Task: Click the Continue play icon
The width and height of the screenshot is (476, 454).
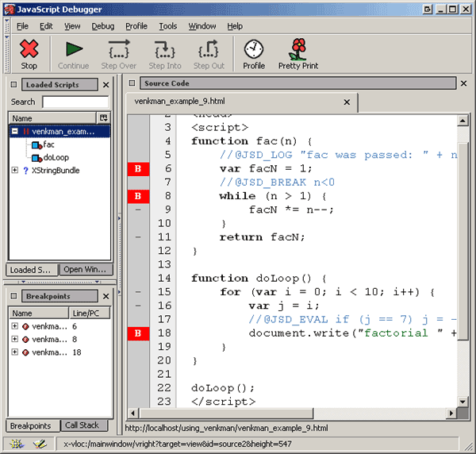Action: coord(74,49)
